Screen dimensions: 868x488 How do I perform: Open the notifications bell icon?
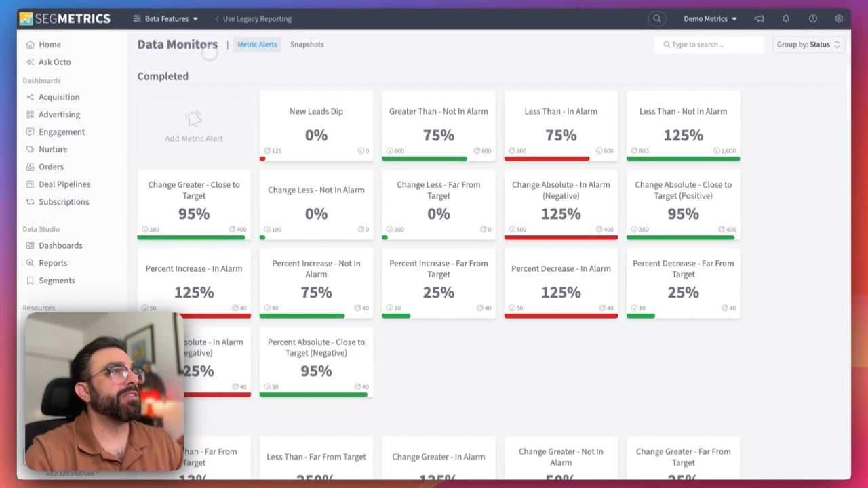786,18
